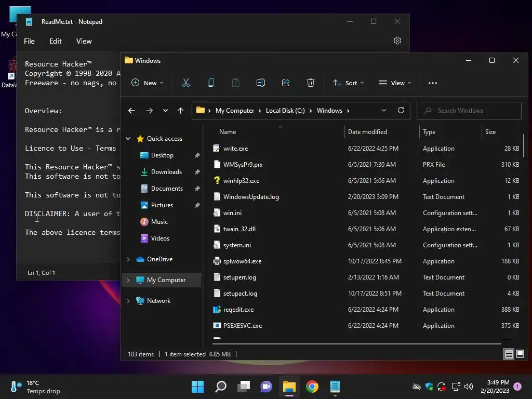The image size is (532, 399).
Task: Open Task View on the taskbar
Action: coord(244,387)
